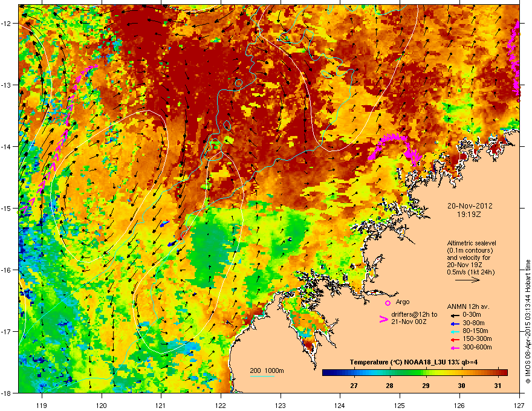Click the 125 longitude axis label
This screenshot has width=532, height=411.
coord(400,405)
